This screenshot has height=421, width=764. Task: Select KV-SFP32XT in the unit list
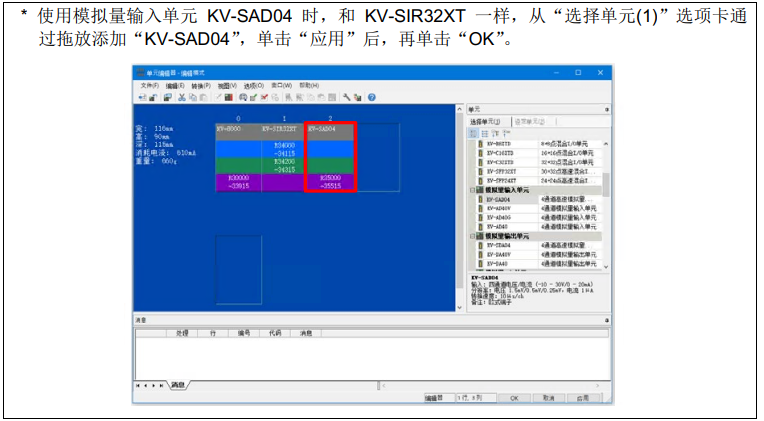pos(501,172)
